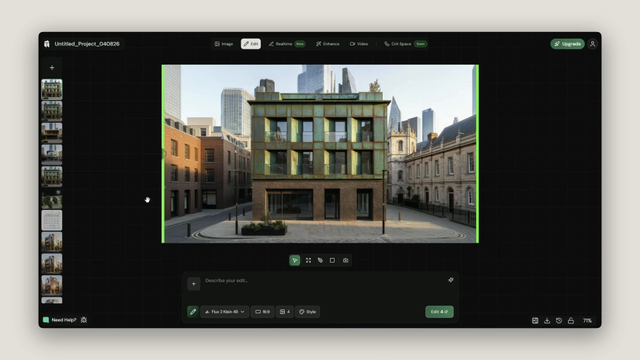The height and width of the screenshot is (360, 640).
Task: Add a new image with the sidebar plus
Action: (x=52, y=68)
